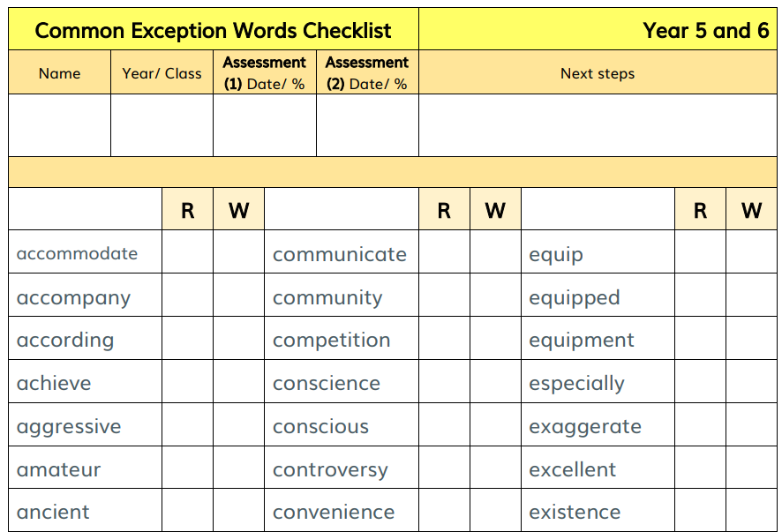Check the R box next to community
782x532 pixels.
(x=444, y=297)
